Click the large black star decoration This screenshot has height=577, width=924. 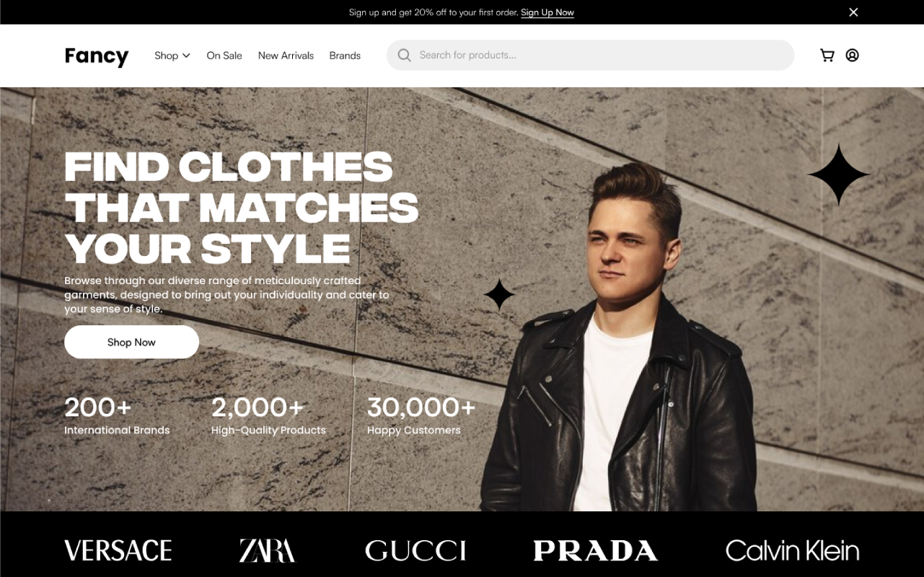click(x=839, y=174)
